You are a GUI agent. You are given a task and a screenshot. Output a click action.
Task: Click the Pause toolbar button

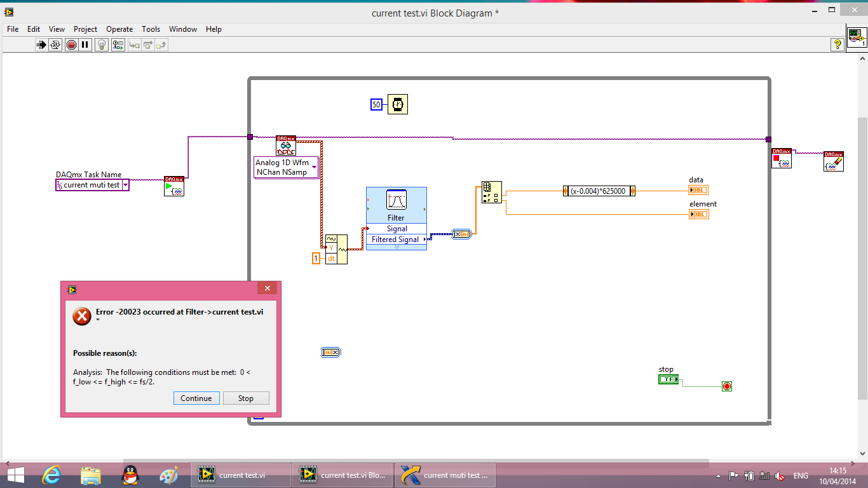(x=85, y=44)
